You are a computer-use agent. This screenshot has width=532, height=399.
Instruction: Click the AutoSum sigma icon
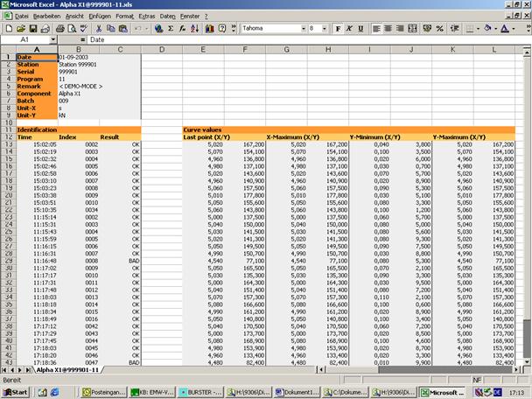(x=169, y=28)
